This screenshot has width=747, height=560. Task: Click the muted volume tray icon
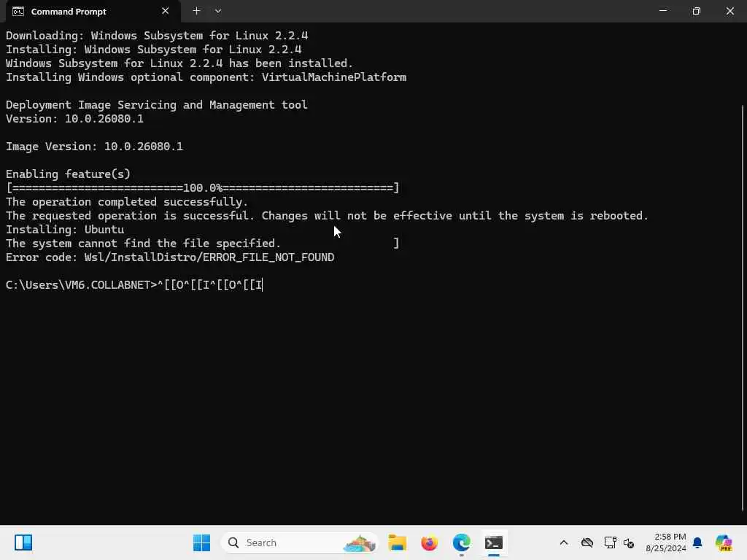point(628,542)
